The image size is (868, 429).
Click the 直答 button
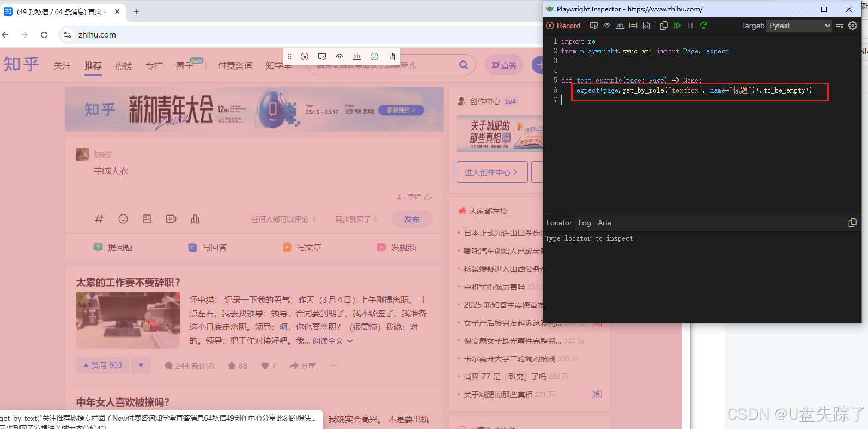(504, 65)
